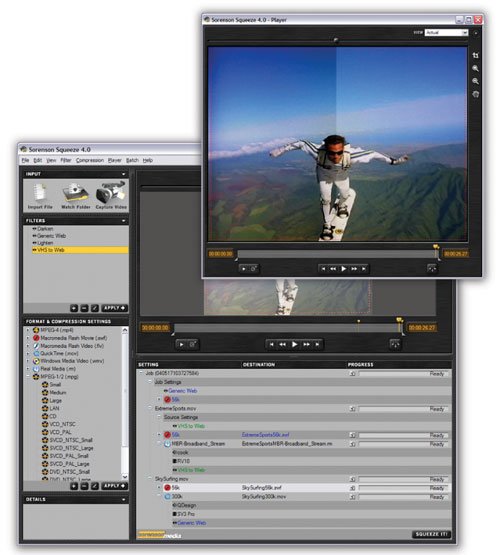Open the Filter menu
Viewport: 500px width, 555px height.
click(66, 160)
